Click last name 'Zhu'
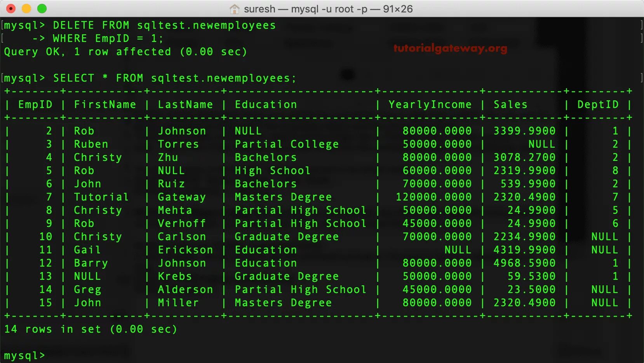Image resolution: width=644 pixels, height=363 pixels. pyautogui.click(x=168, y=157)
